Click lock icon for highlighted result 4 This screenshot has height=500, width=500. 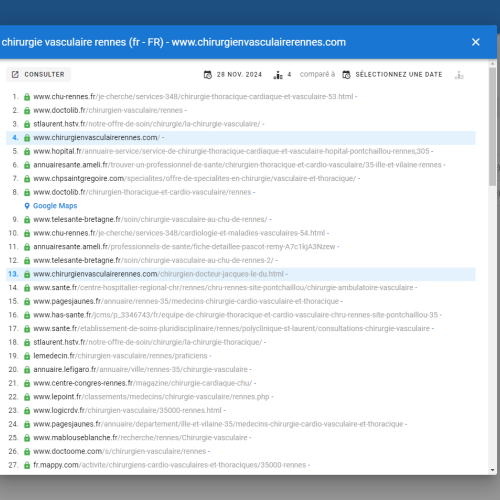[27, 138]
